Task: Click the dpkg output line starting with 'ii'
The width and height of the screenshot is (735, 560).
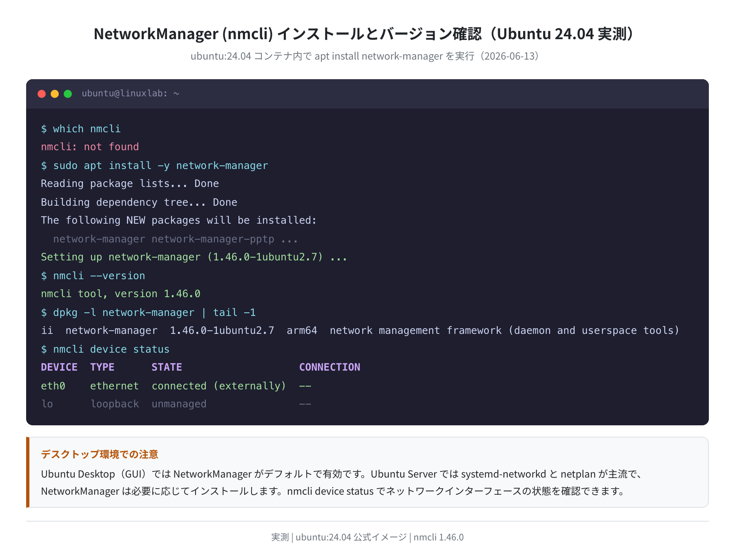Action: pyautogui.click(x=360, y=330)
